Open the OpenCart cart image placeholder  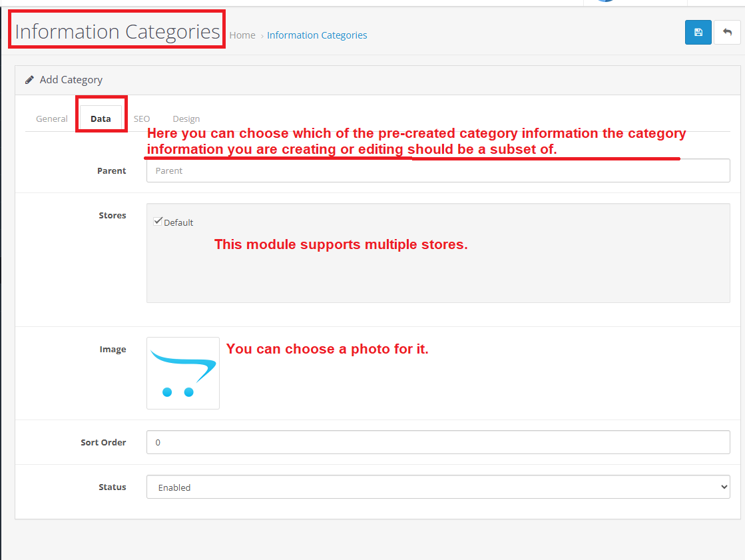[x=183, y=373]
